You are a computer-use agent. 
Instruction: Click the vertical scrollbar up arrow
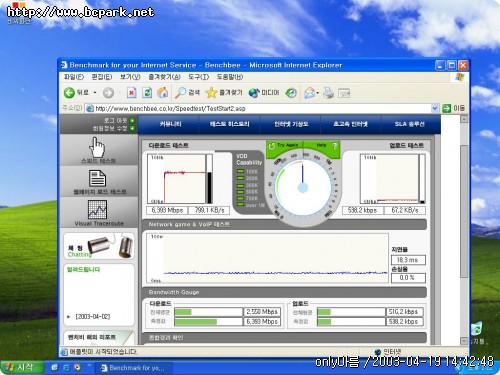pyautogui.click(x=464, y=119)
